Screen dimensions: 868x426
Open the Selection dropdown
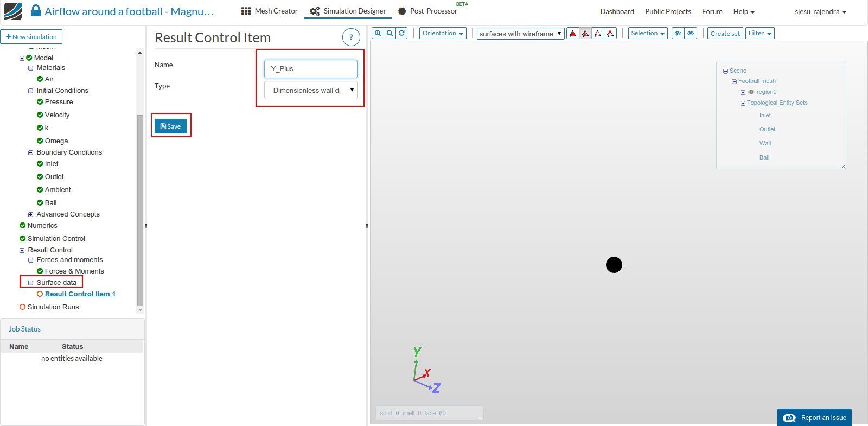[648, 33]
